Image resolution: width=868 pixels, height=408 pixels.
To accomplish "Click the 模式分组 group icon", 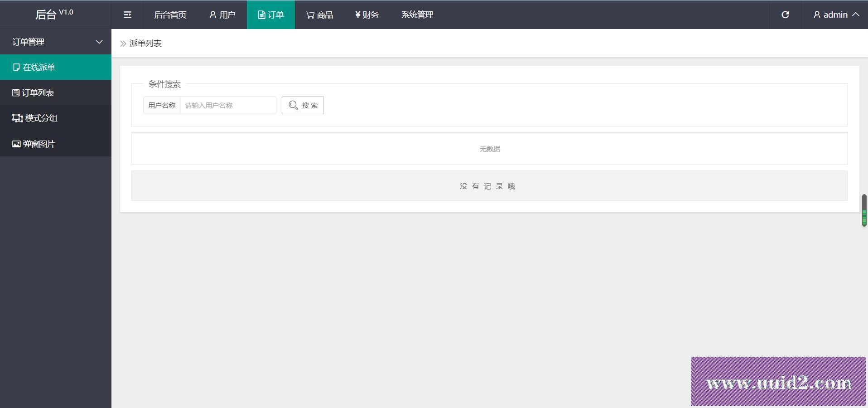I will 17,118.
